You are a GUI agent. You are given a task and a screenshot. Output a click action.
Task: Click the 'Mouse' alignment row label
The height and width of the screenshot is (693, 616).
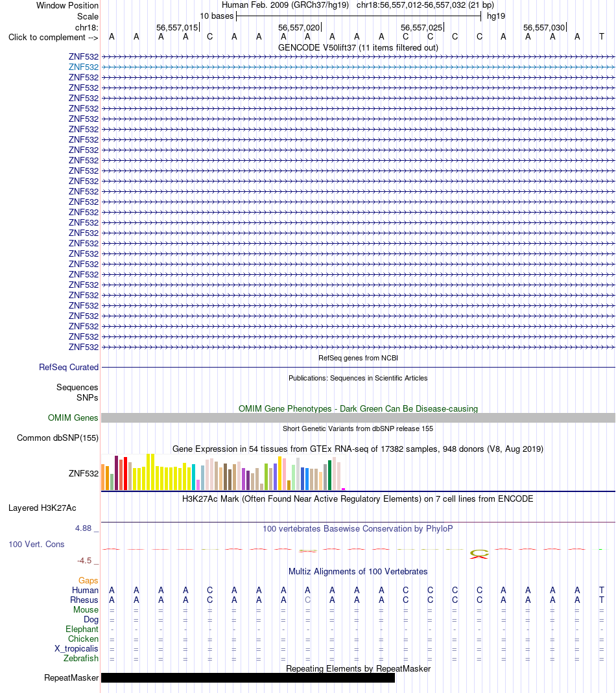86,609
